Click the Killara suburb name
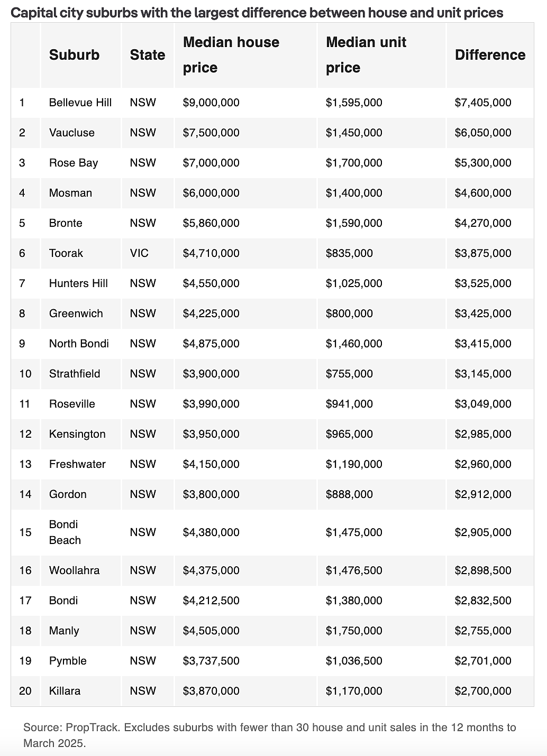 65,691
